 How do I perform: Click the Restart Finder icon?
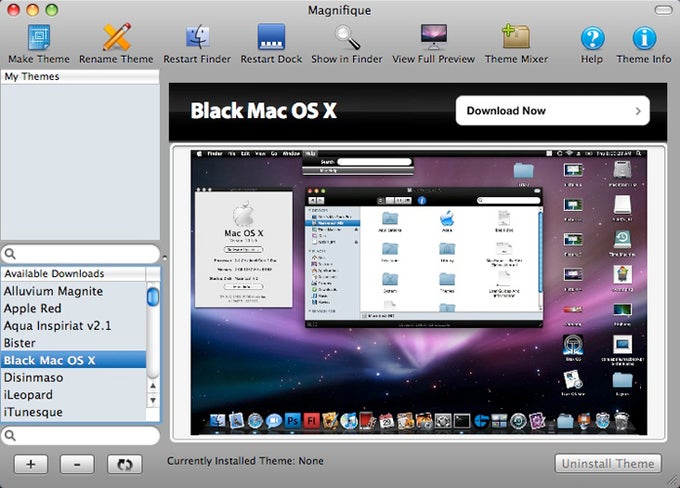point(197,44)
